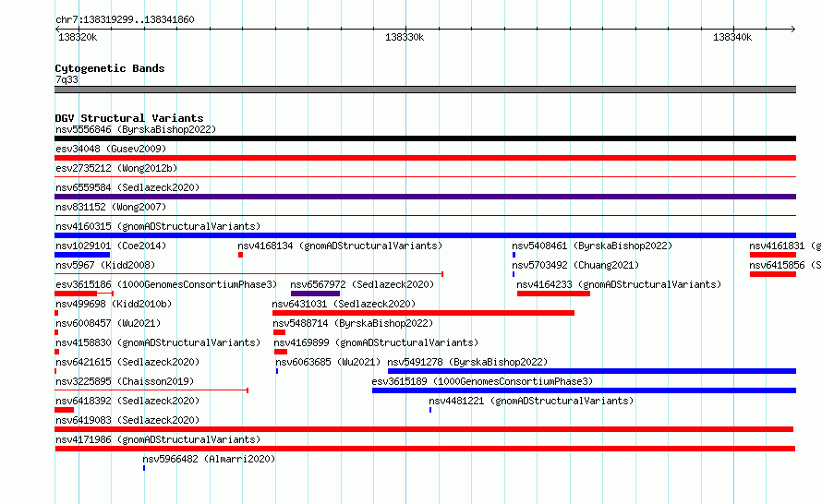Click the red nsv4164233 variant bar
The height and width of the screenshot is (504, 822).
[x=553, y=294]
